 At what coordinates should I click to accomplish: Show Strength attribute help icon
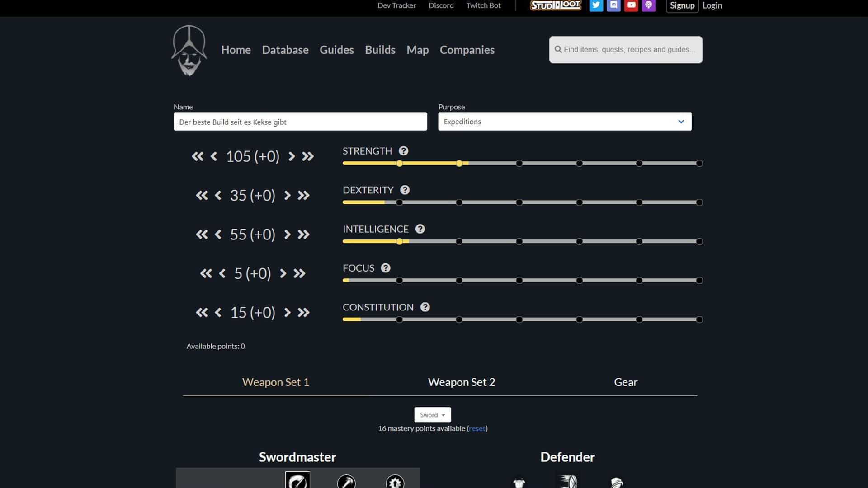(x=404, y=151)
